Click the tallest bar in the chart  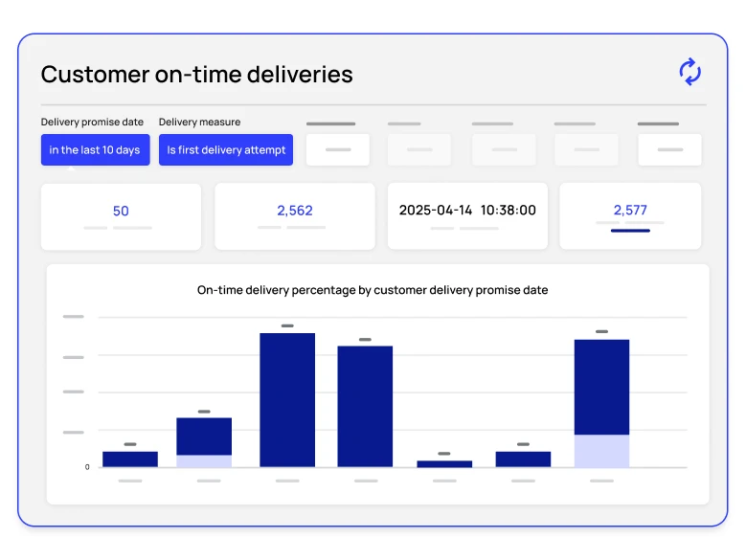pyautogui.click(x=287, y=399)
